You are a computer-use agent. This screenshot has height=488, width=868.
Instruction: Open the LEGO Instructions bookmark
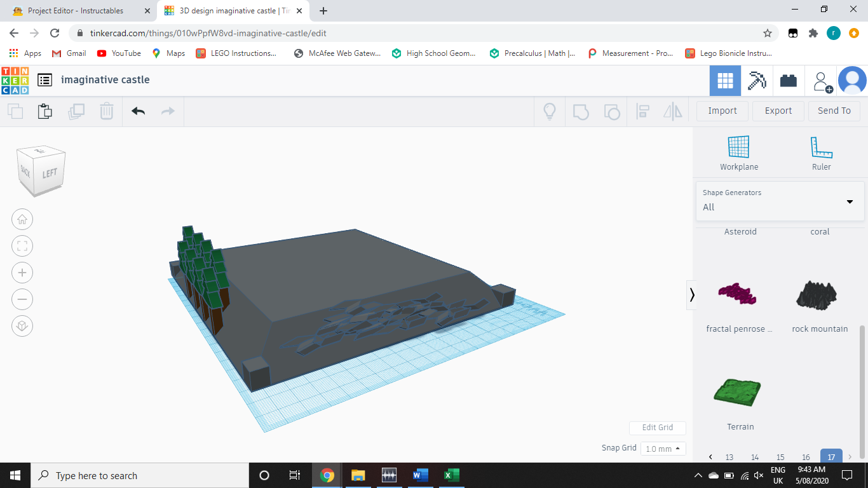pos(237,53)
